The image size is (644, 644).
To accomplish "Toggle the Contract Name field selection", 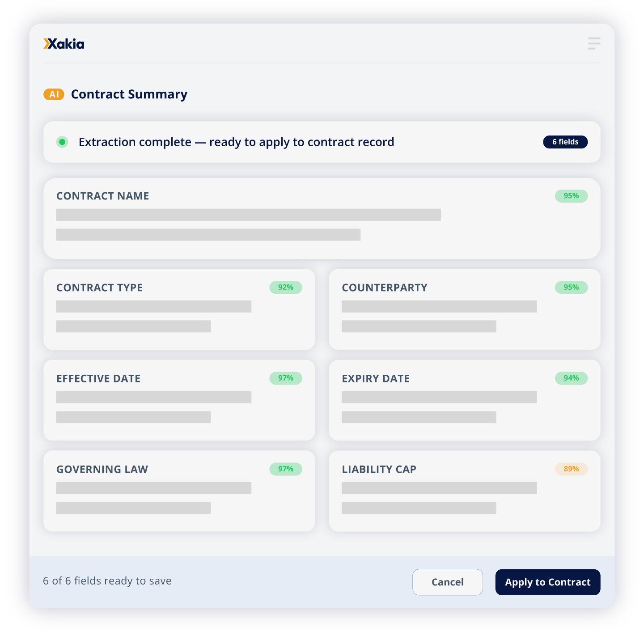I will pyautogui.click(x=322, y=218).
